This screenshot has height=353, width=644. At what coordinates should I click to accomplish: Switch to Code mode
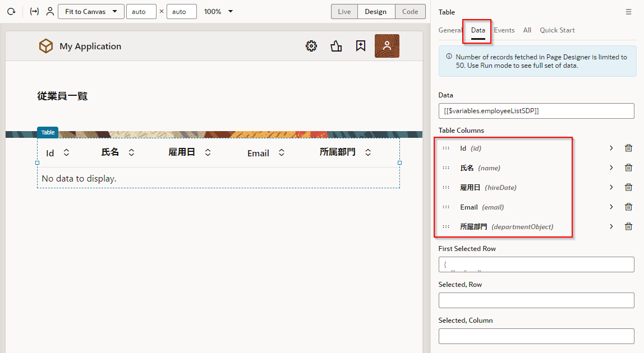(410, 12)
